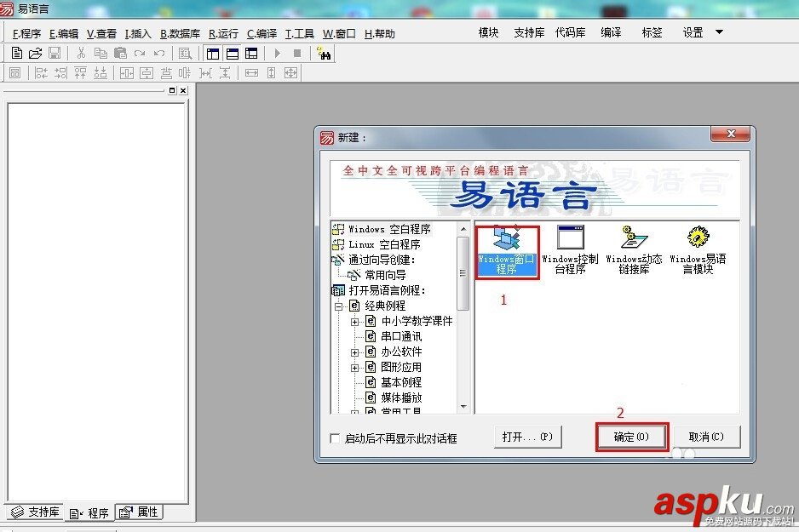Click the binoculars search icon
The image size is (799, 532).
pyautogui.click(x=324, y=54)
